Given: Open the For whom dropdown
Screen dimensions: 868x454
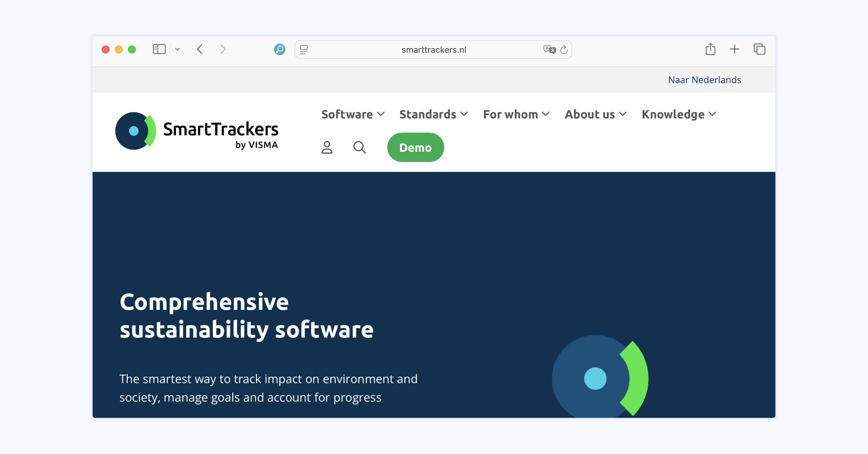Looking at the screenshot, I should pos(516,115).
